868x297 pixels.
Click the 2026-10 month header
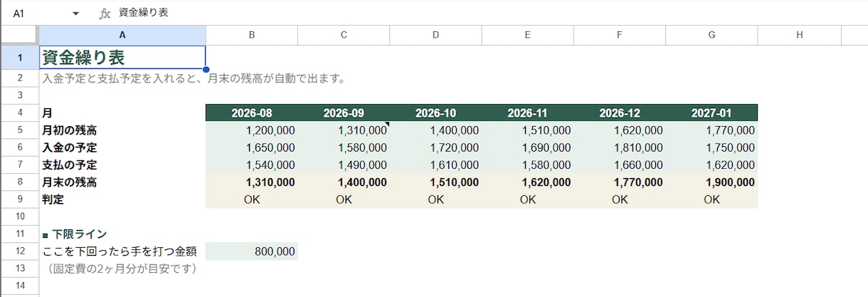coord(435,113)
